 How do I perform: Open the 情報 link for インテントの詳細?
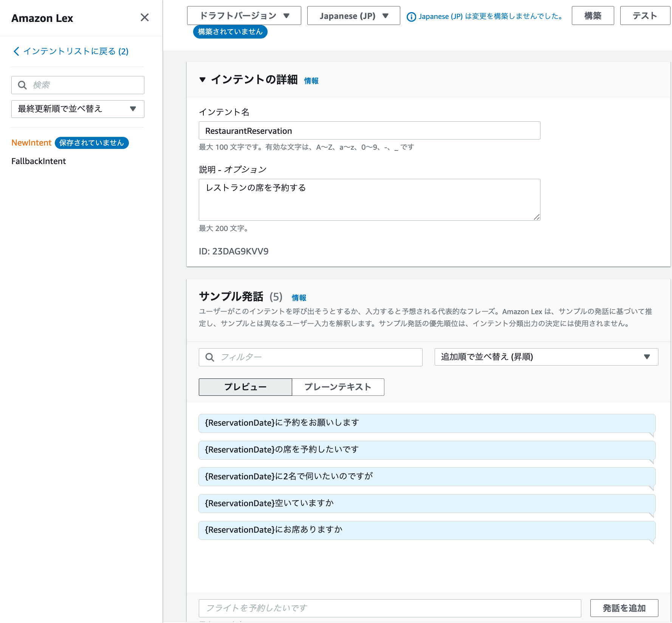point(311,81)
